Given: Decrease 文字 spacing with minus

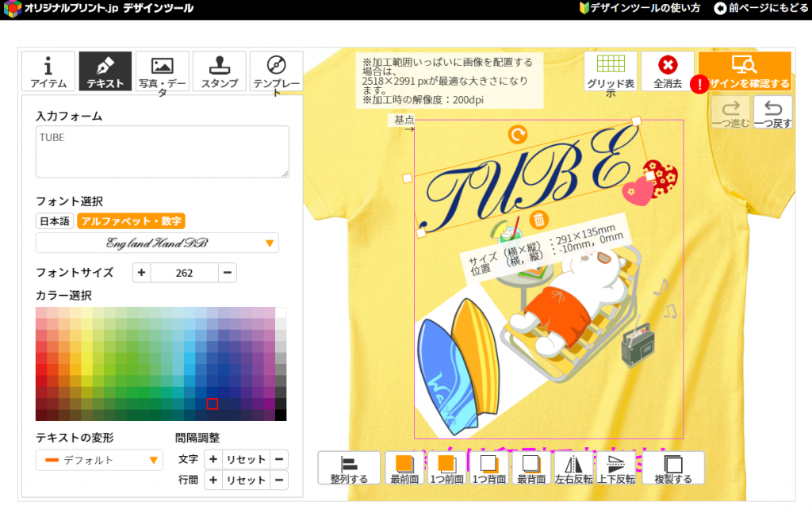Looking at the screenshot, I should click(278, 459).
